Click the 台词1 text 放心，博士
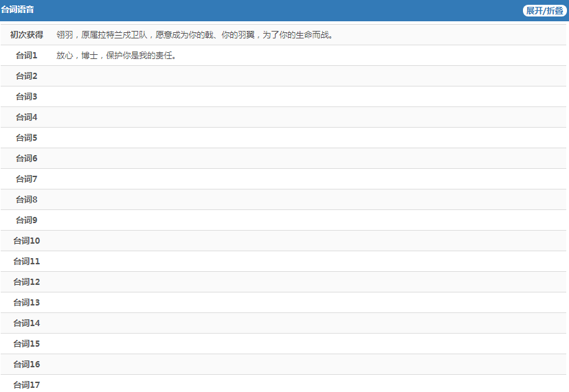The height and width of the screenshot is (392, 569). [116, 55]
